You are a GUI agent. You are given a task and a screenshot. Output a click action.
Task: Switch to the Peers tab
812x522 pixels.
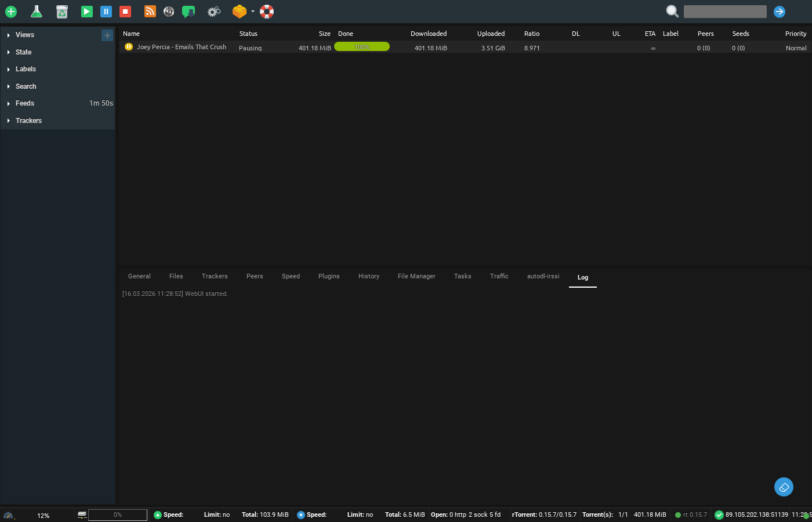click(255, 276)
